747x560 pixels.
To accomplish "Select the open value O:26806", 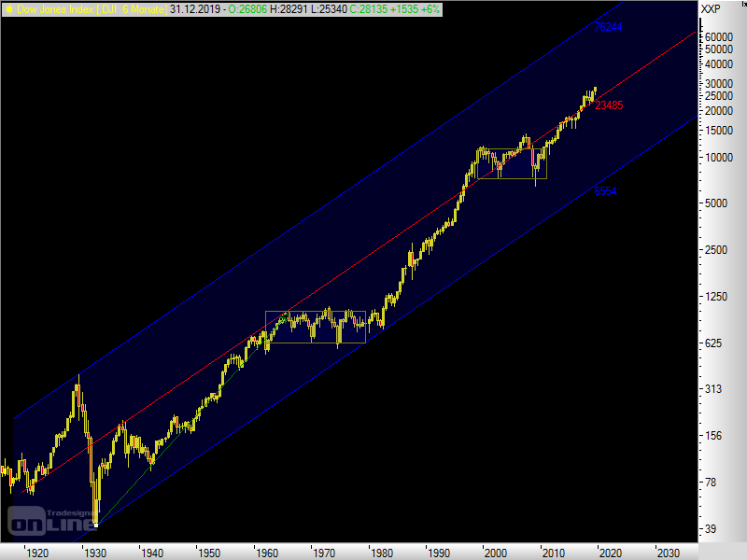I will tap(247, 9).
